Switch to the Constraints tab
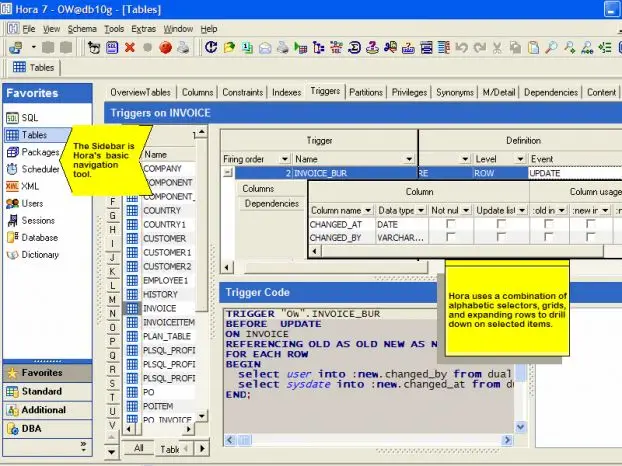The image size is (622, 466). [243, 92]
